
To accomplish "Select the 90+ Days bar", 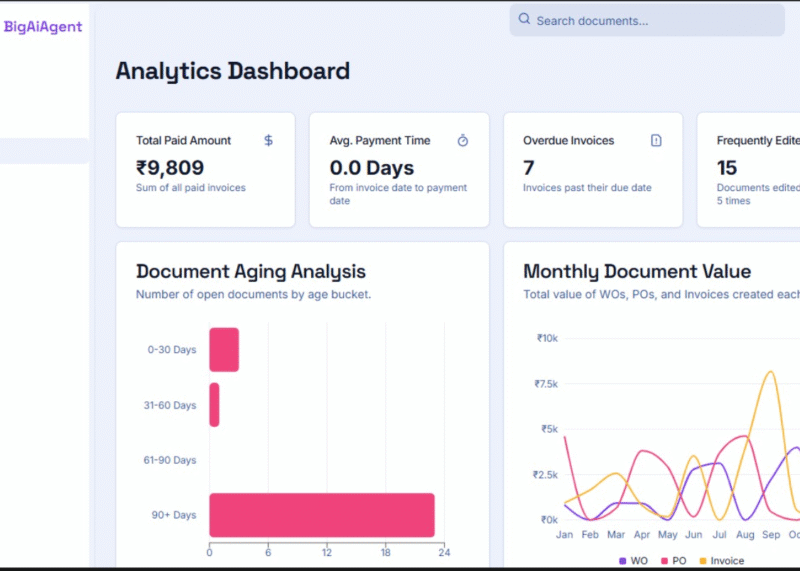I will point(321,515).
